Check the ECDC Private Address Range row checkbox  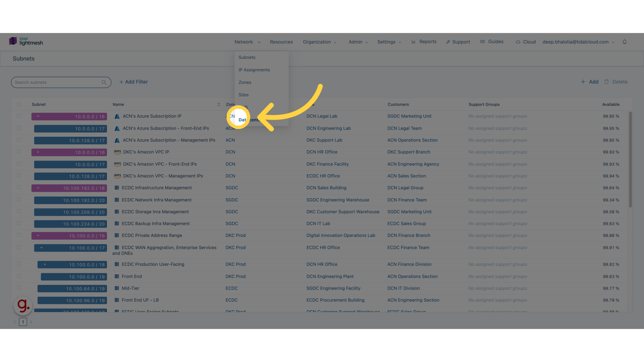19,235
